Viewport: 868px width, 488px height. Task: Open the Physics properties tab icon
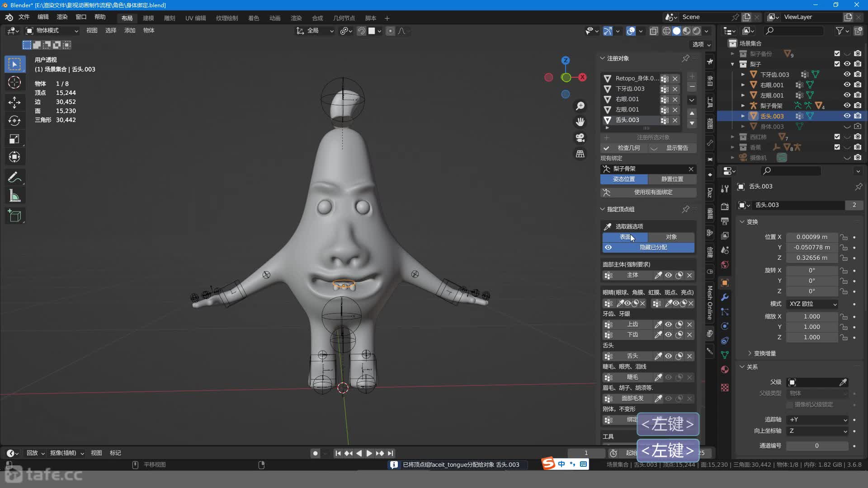click(725, 326)
